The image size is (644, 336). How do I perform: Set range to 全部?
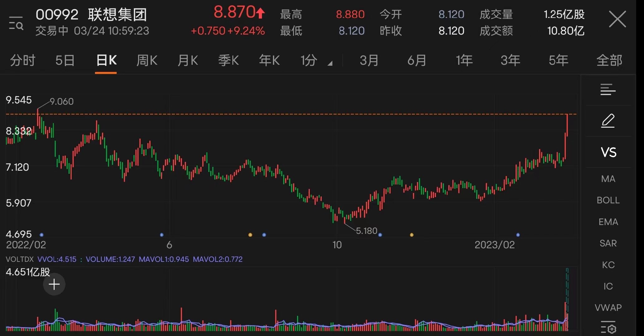point(609,60)
